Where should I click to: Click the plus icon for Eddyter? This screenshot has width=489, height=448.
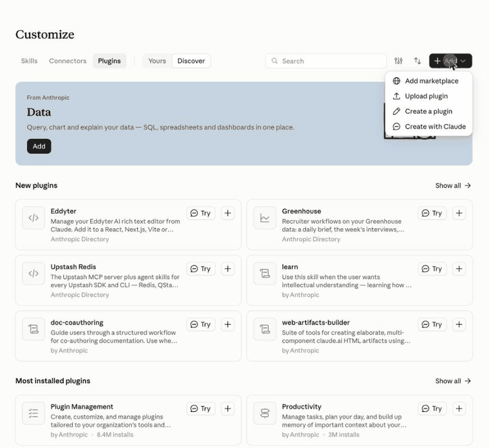(x=228, y=213)
